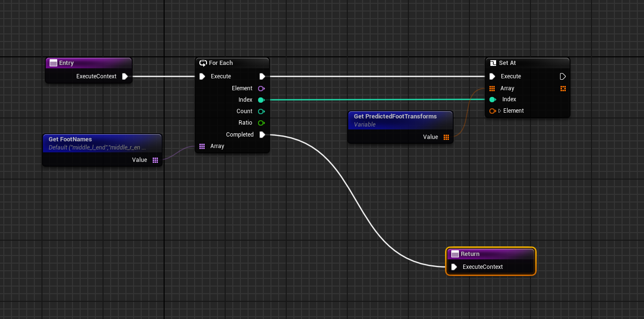The height and width of the screenshot is (319, 644).
Task: Click the Set At Index input pin
Action: [493, 99]
